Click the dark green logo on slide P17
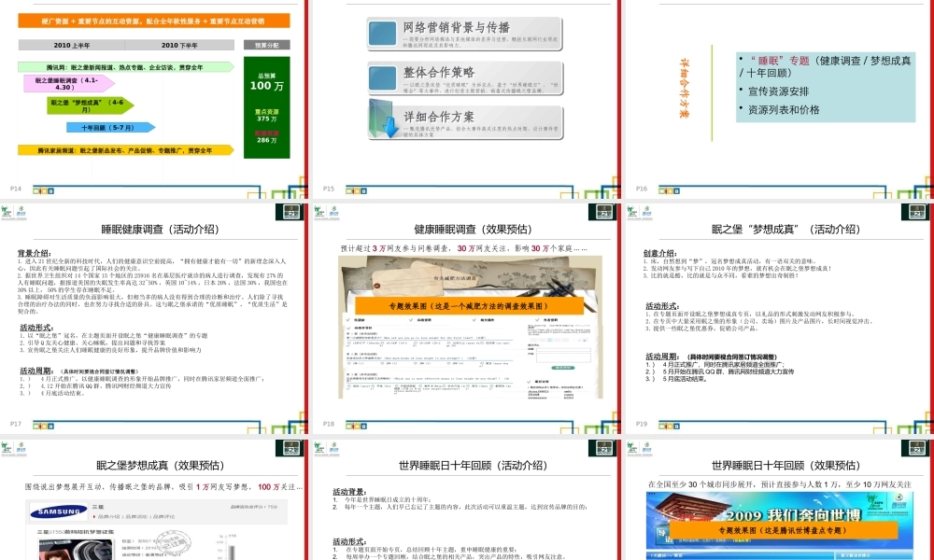 pyautogui.click(x=290, y=212)
